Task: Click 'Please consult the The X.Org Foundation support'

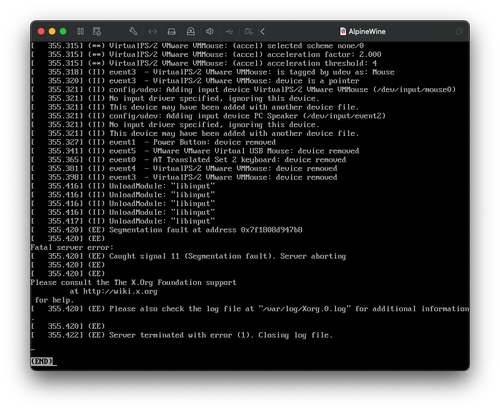Action: (133, 282)
